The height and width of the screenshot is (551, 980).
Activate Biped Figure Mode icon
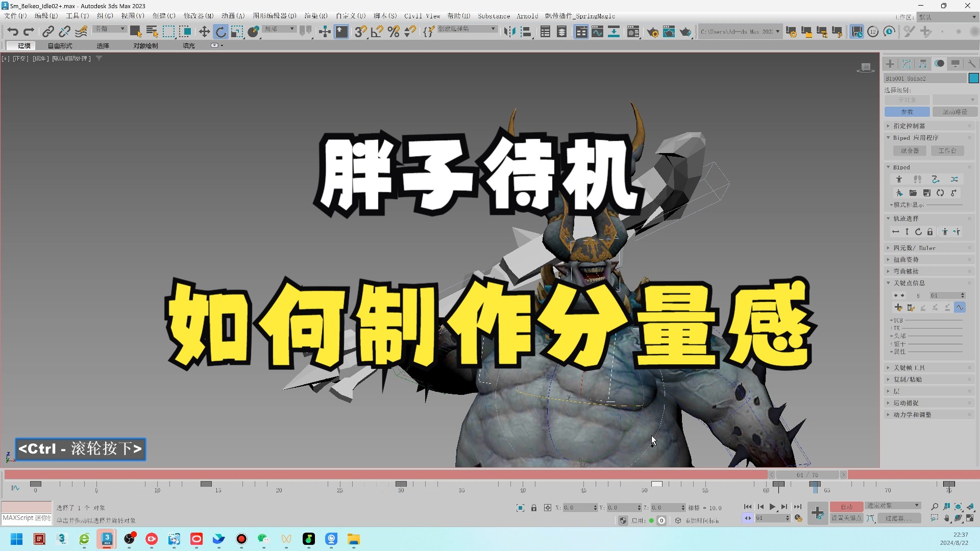click(x=899, y=180)
